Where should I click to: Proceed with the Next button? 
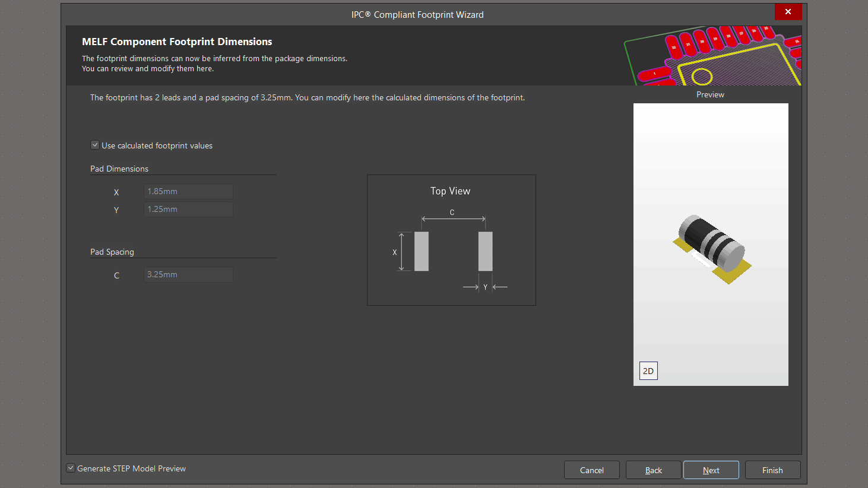pyautogui.click(x=711, y=470)
